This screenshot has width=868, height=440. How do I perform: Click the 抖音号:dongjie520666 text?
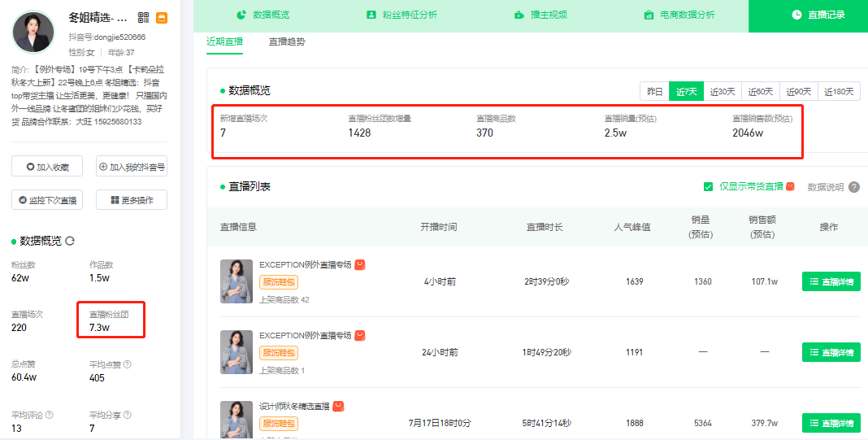[x=106, y=37]
